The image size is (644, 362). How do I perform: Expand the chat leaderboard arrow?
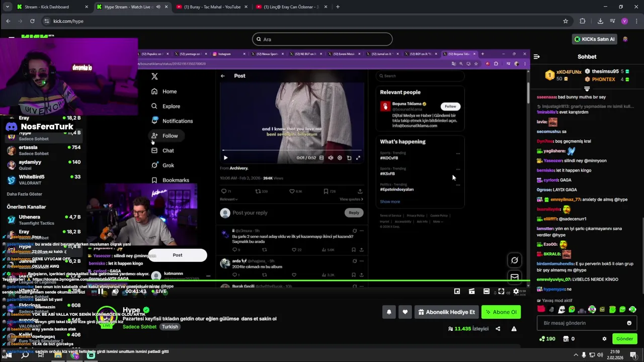[x=587, y=88]
